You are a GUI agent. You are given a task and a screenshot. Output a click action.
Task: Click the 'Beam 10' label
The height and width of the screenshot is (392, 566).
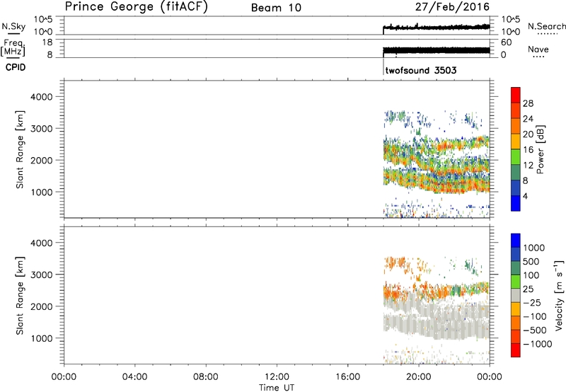[x=276, y=8]
